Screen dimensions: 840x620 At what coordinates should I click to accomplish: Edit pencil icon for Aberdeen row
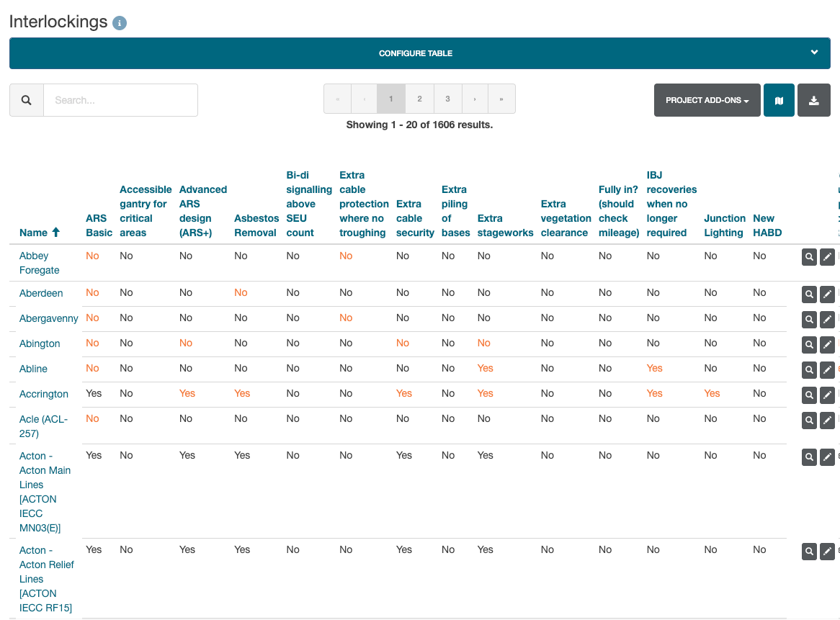tap(827, 294)
